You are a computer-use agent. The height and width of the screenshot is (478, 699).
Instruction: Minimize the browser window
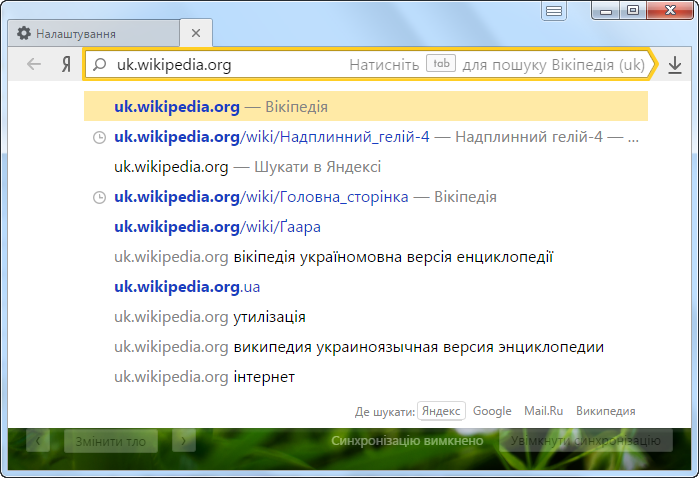point(605,10)
